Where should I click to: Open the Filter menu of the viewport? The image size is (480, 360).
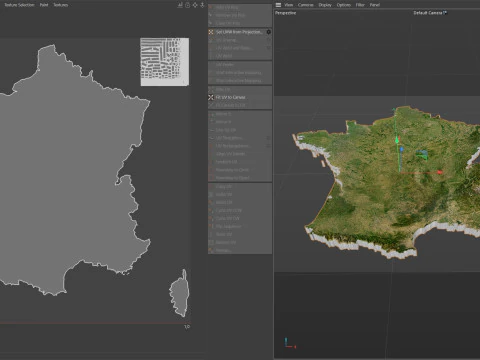360,5
